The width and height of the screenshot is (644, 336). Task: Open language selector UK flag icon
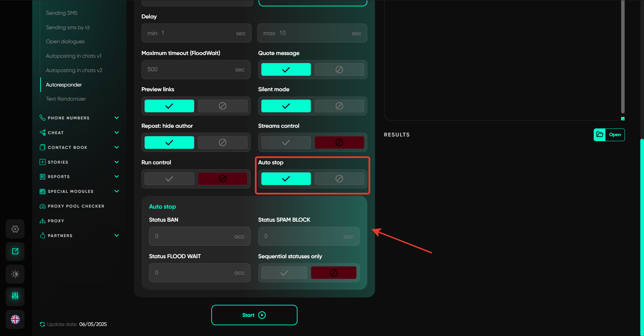pos(15,319)
